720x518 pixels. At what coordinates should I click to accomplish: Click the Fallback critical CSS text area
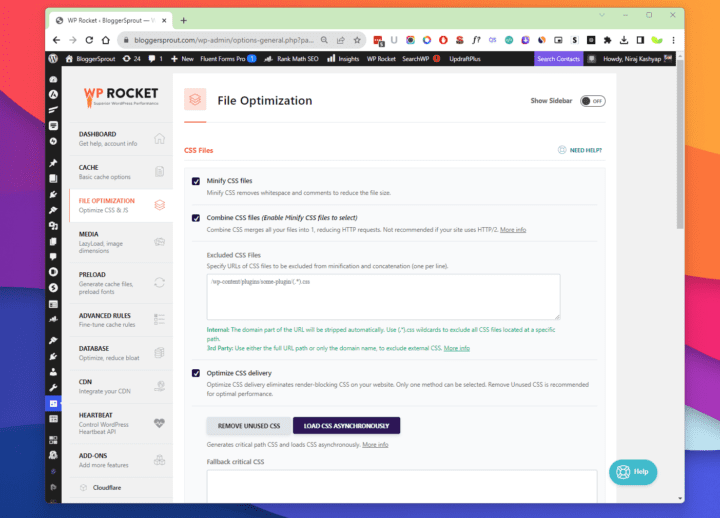tap(402, 486)
